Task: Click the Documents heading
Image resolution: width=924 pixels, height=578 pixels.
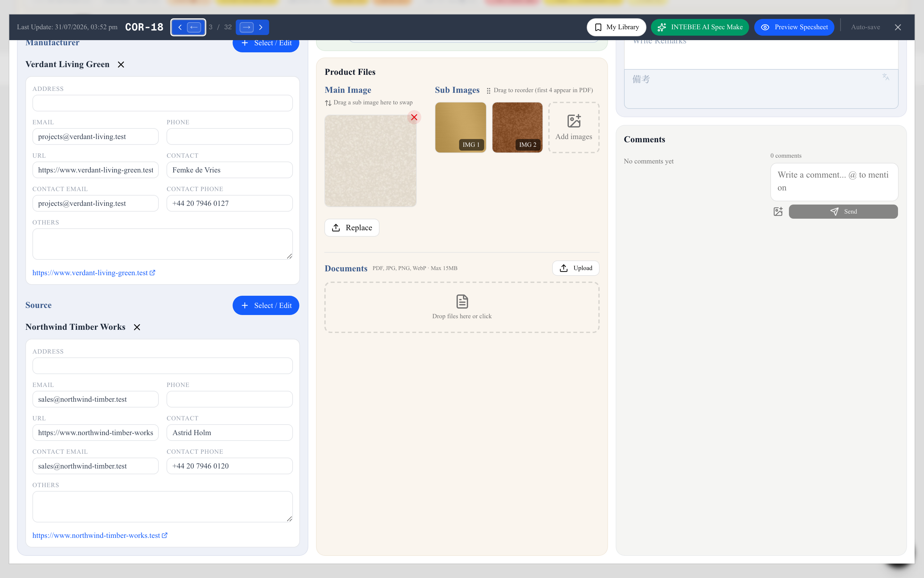Action: [346, 268]
